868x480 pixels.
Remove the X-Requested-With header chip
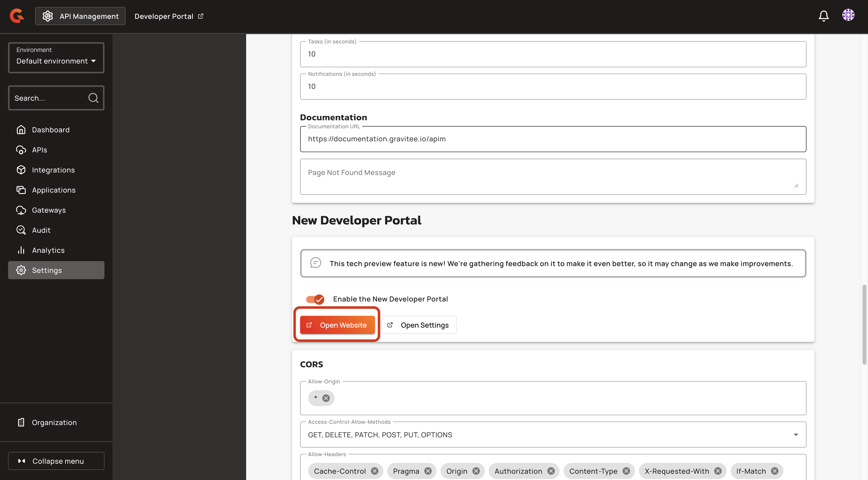[x=718, y=471]
